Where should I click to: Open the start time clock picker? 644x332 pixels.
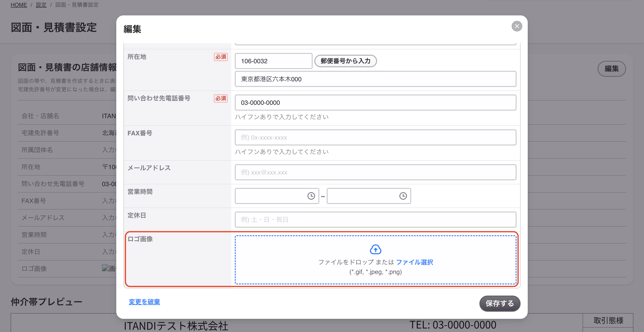point(311,196)
